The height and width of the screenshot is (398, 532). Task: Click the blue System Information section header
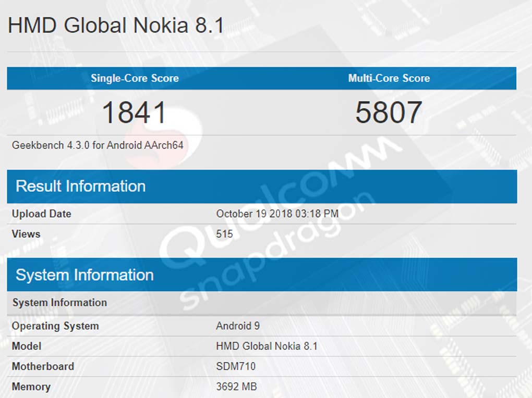(x=84, y=275)
